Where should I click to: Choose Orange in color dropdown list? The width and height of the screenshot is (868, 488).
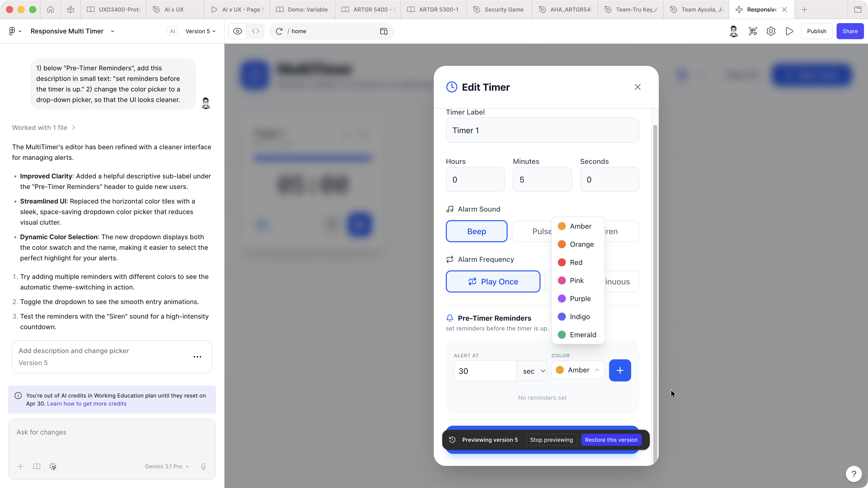(x=578, y=244)
